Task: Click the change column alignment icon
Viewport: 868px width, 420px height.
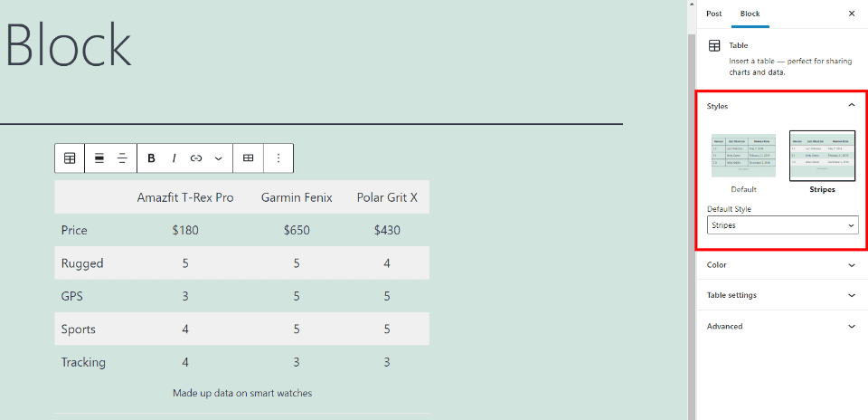Action: (x=122, y=158)
